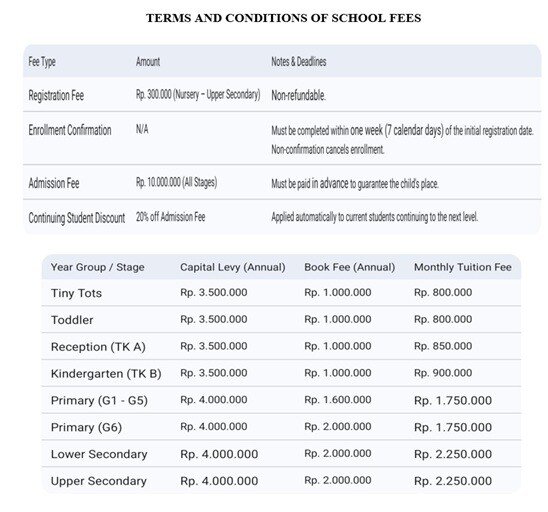This screenshot has height=512, width=548.
Task: Click the Kindergarten (TK B) monthly tuition Rp. 900.000
Action: pyautogui.click(x=443, y=373)
